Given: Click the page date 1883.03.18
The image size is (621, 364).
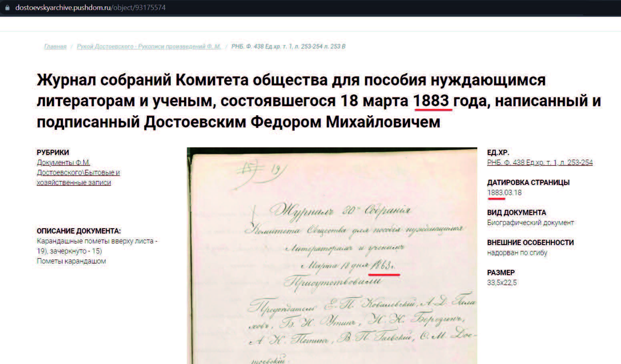Looking at the screenshot, I should (504, 193).
